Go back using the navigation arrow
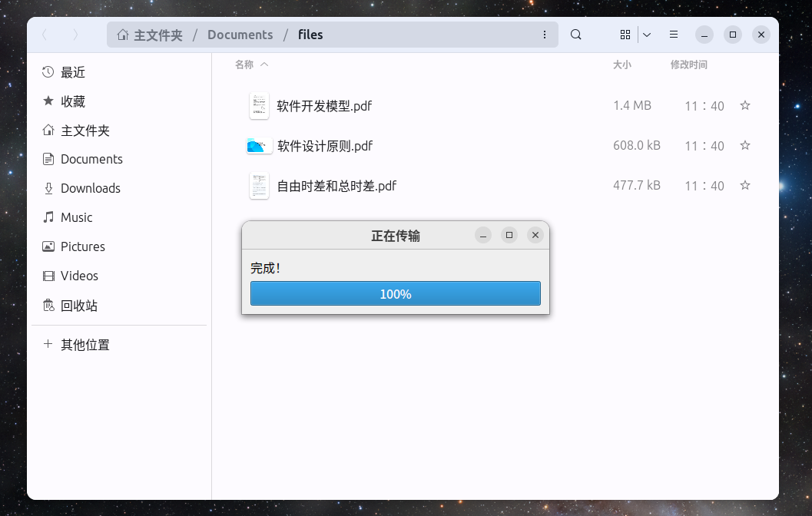The width and height of the screenshot is (812, 516). (44, 35)
